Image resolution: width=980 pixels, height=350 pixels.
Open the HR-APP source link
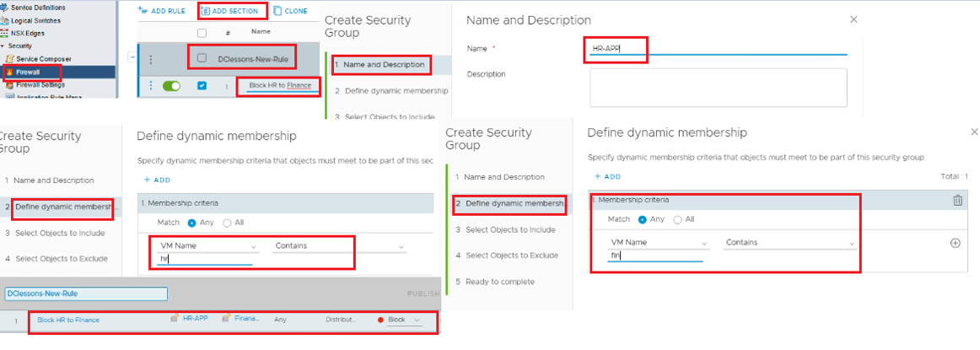[194, 320]
